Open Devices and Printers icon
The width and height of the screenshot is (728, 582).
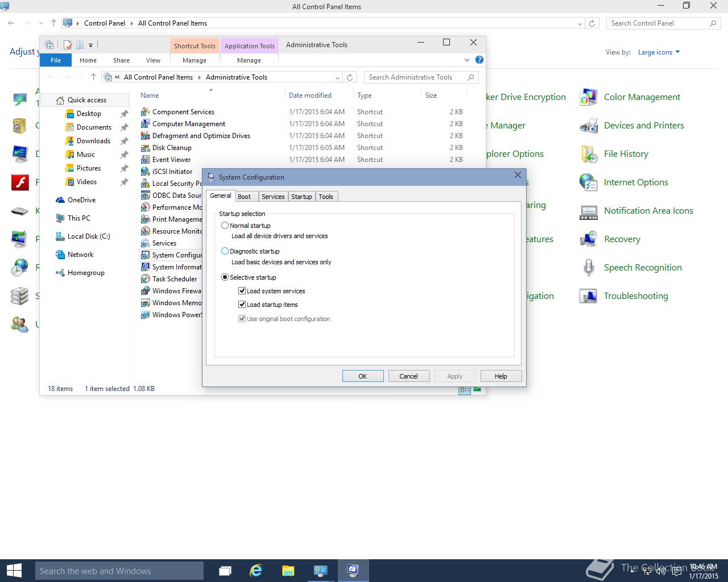(588, 126)
